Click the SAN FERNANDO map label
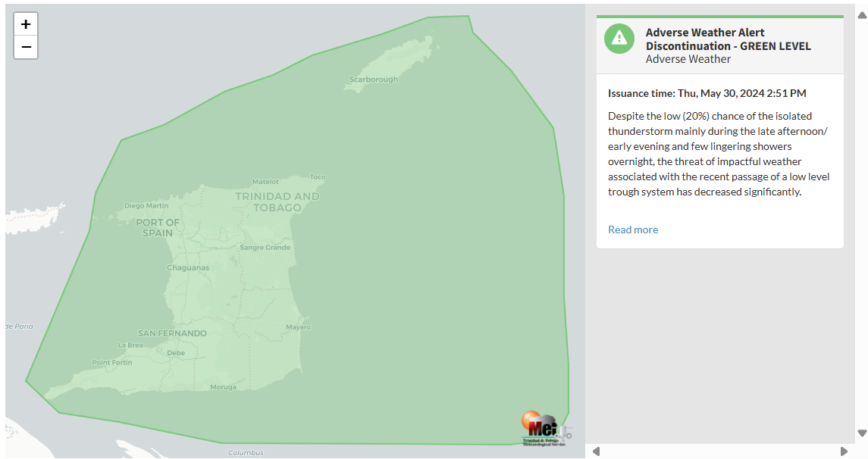 (x=172, y=333)
